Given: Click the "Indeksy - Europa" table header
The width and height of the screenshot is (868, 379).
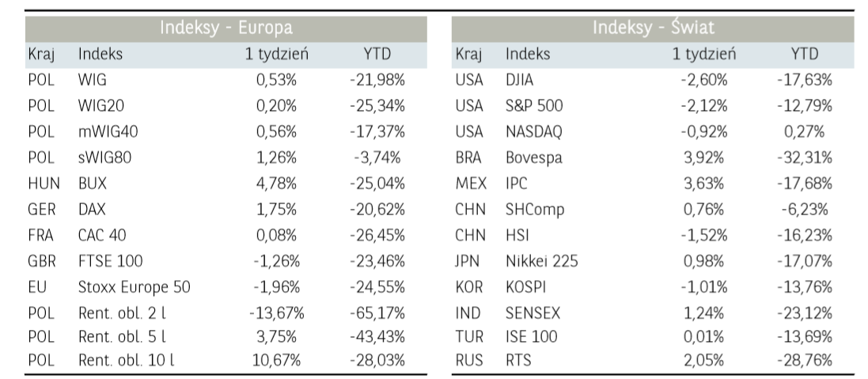Looking at the screenshot, I should [x=226, y=28].
